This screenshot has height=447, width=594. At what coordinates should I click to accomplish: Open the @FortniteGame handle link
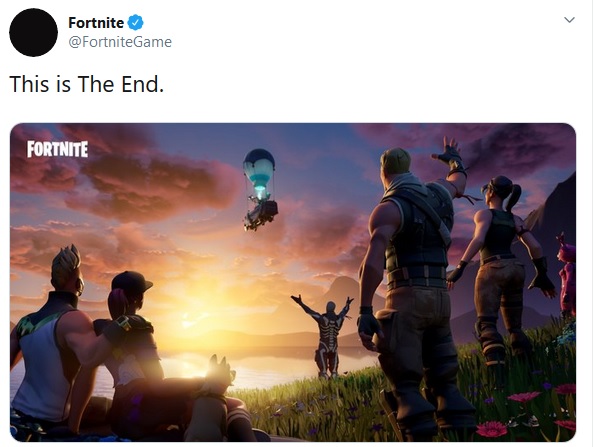[x=120, y=42]
